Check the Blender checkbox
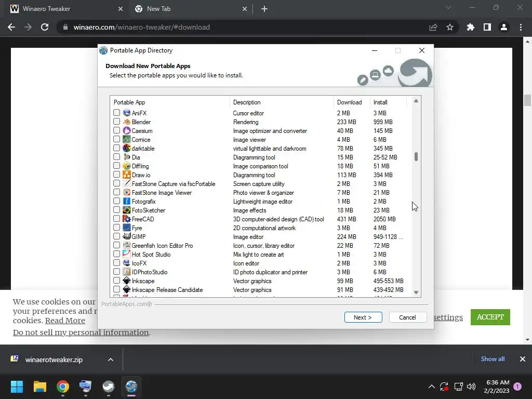532x399 pixels. [116, 121]
